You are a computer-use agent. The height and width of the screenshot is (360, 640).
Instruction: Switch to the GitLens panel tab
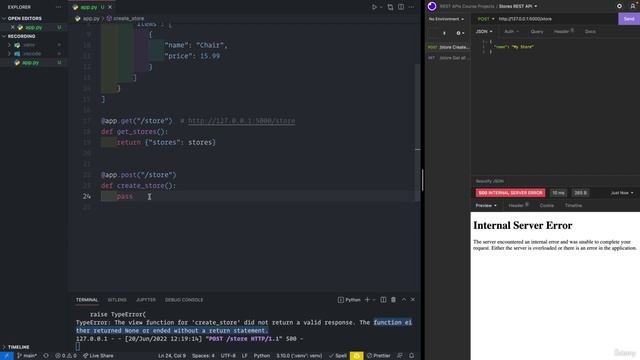[x=117, y=300]
